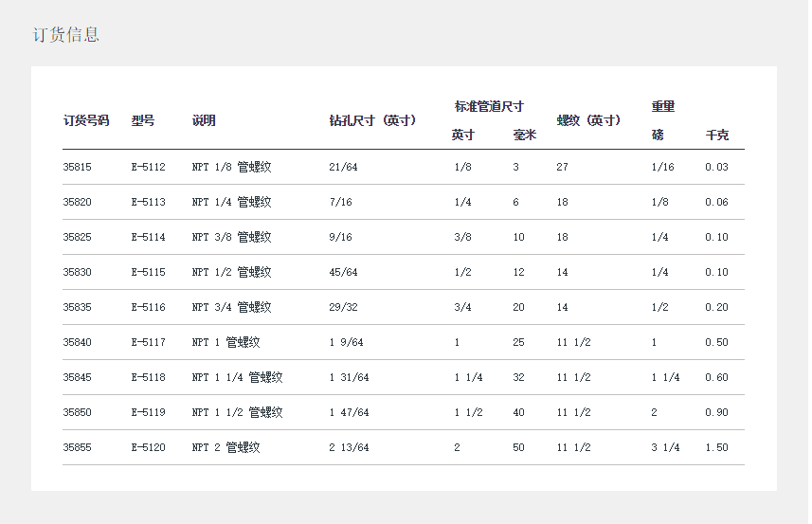Select drill size 1 47/64 cell
Screen dimensions: 812x524
coord(349,412)
